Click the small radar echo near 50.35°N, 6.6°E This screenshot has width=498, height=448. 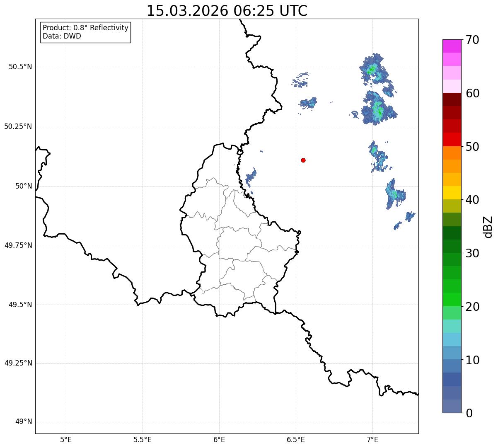309,102
